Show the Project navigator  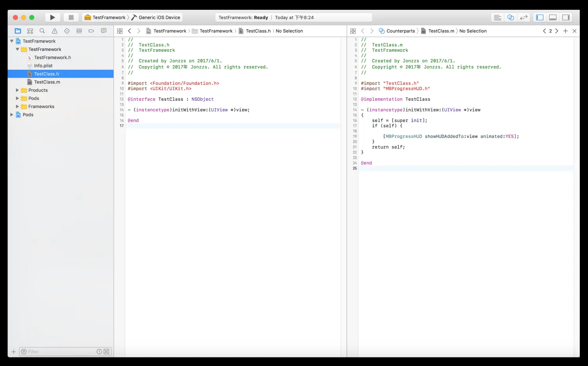point(18,31)
